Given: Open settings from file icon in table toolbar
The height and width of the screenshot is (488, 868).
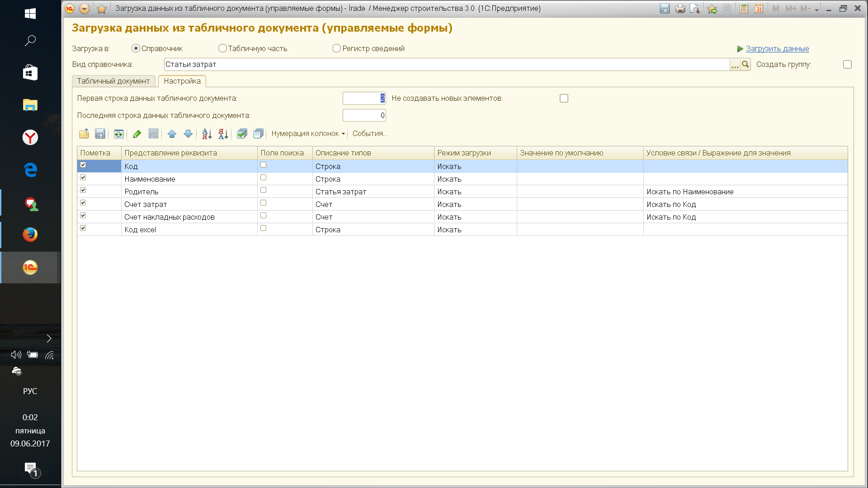Looking at the screenshot, I should (x=84, y=134).
